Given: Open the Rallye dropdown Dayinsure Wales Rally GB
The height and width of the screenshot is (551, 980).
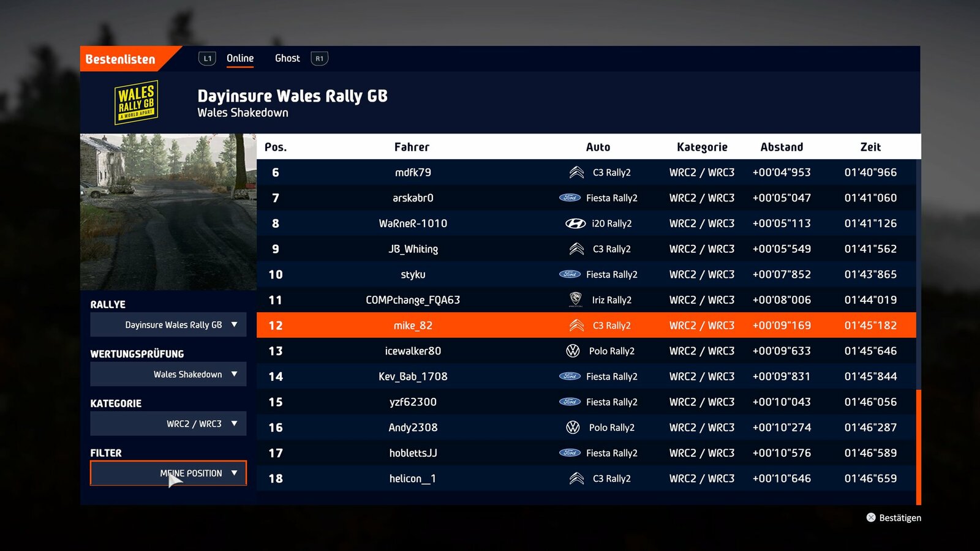Looking at the screenshot, I should [168, 325].
